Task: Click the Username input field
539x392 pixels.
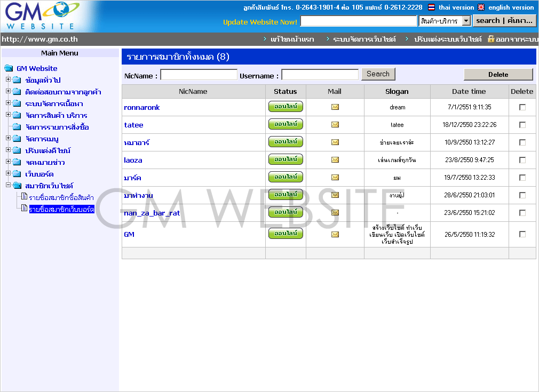Action: 320,75
